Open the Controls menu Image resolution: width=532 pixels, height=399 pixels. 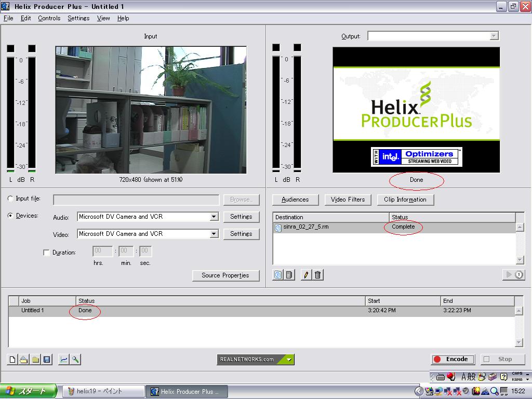(x=49, y=18)
